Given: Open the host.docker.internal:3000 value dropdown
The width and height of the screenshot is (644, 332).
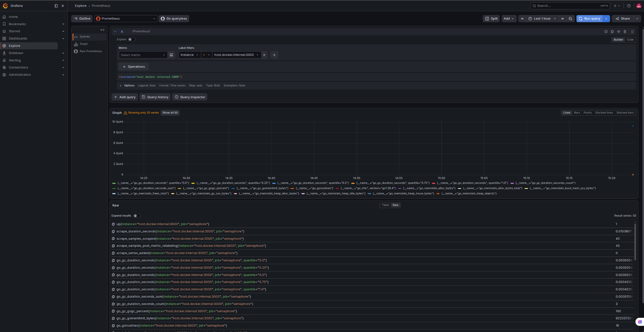Looking at the screenshot, I should pos(236,55).
